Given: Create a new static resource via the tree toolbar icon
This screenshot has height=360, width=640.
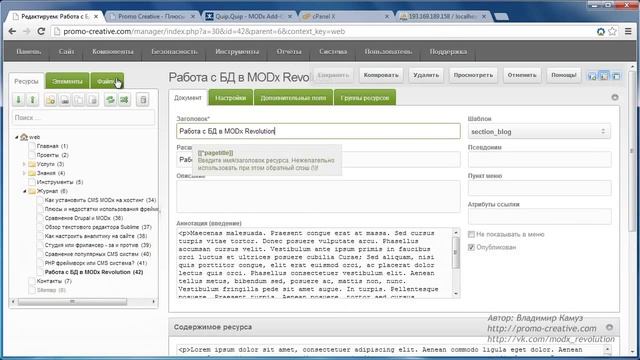Looking at the screenshot, I should pyautogui.click(x=93, y=100).
